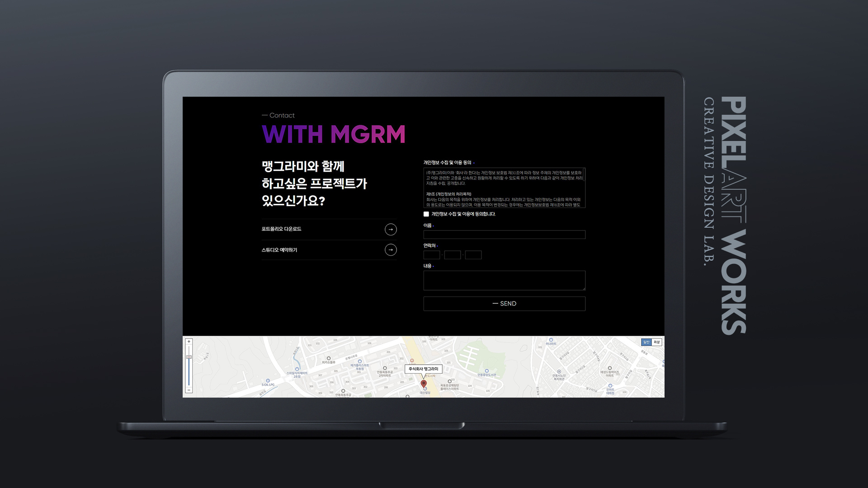Click the 피카소블루 map marker
The image size is (868, 488).
(x=329, y=359)
